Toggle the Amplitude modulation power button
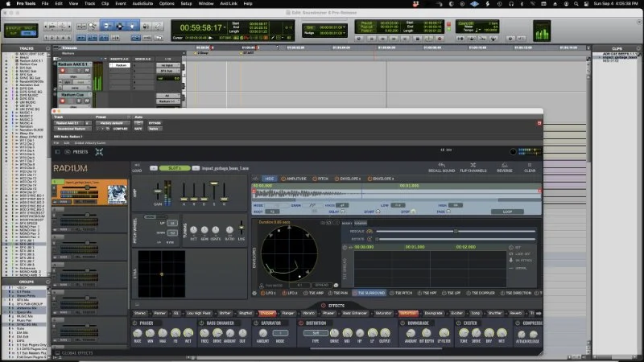This screenshot has width=644, height=362. point(283,179)
